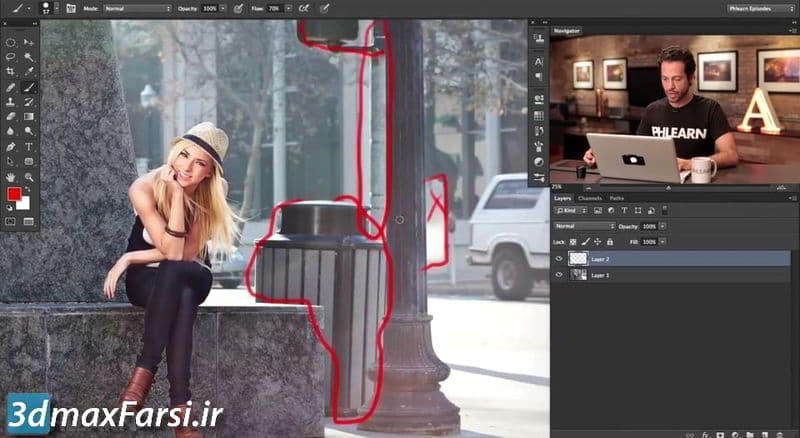Hide Layer 2 using its eye icon
The height and width of the screenshot is (438, 800).
coord(559,258)
